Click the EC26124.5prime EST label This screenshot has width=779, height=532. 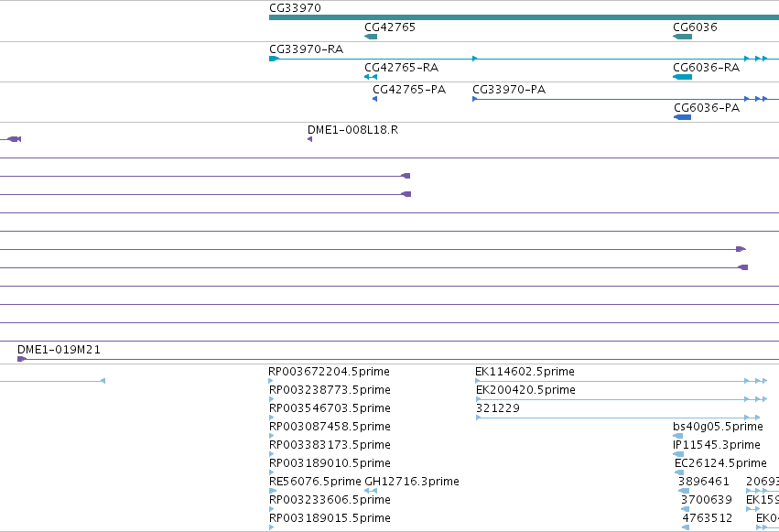click(720, 463)
